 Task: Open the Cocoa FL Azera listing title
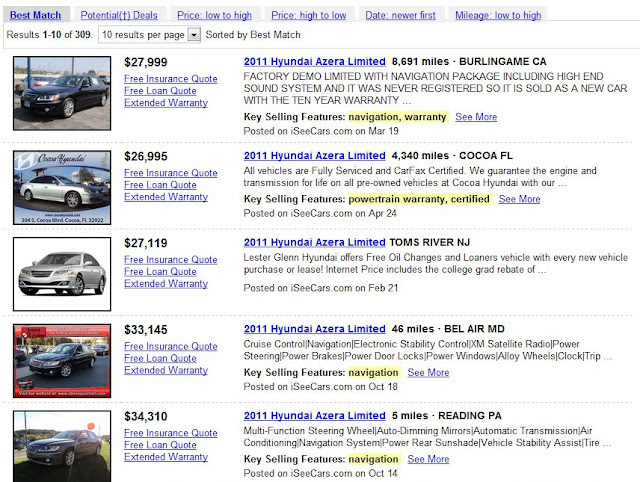click(315, 156)
